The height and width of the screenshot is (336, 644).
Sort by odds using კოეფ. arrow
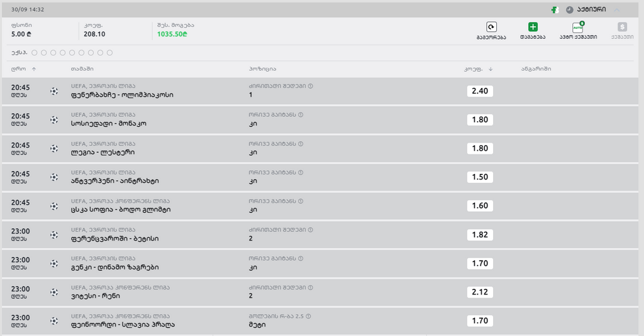tap(490, 69)
